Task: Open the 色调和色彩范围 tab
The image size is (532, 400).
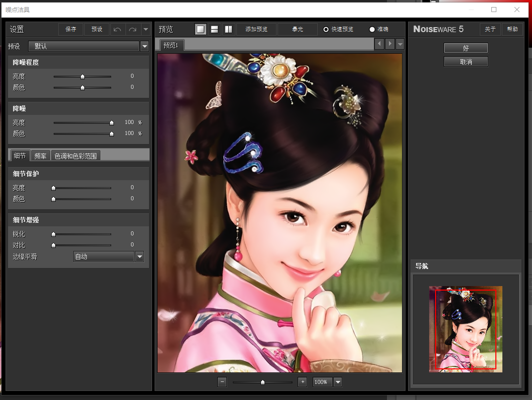Action: (x=76, y=156)
